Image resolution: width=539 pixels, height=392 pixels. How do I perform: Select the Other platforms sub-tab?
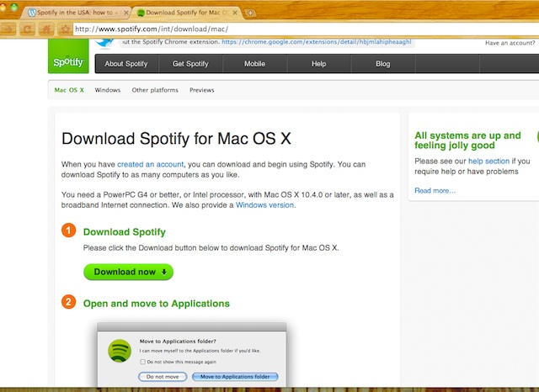click(x=155, y=90)
